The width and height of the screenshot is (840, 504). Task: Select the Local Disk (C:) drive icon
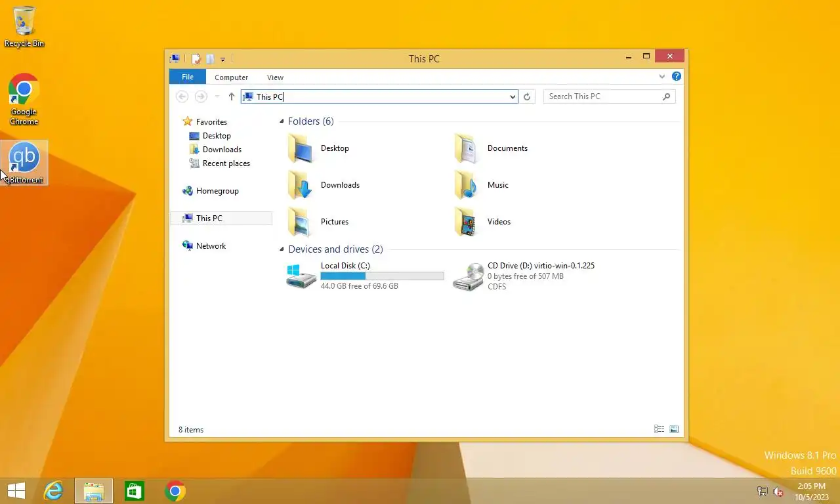tap(301, 276)
